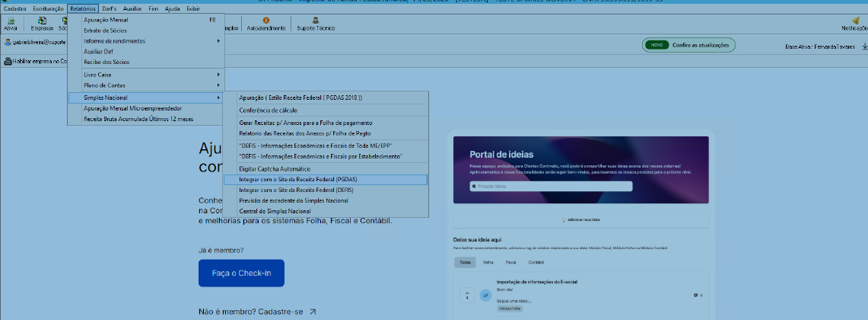Choose Digitar Captcha Automático
Screen dimensions: 868x320
pyautogui.click(x=326, y=168)
